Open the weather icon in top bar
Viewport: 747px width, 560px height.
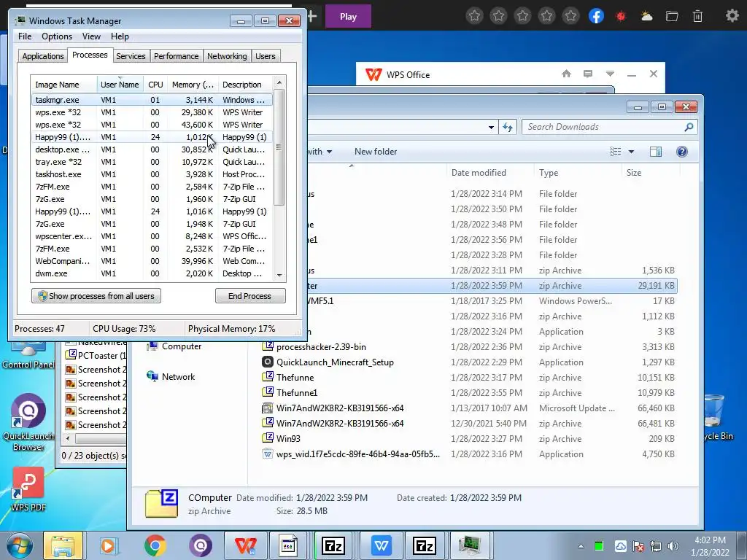pyautogui.click(x=646, y=16)
